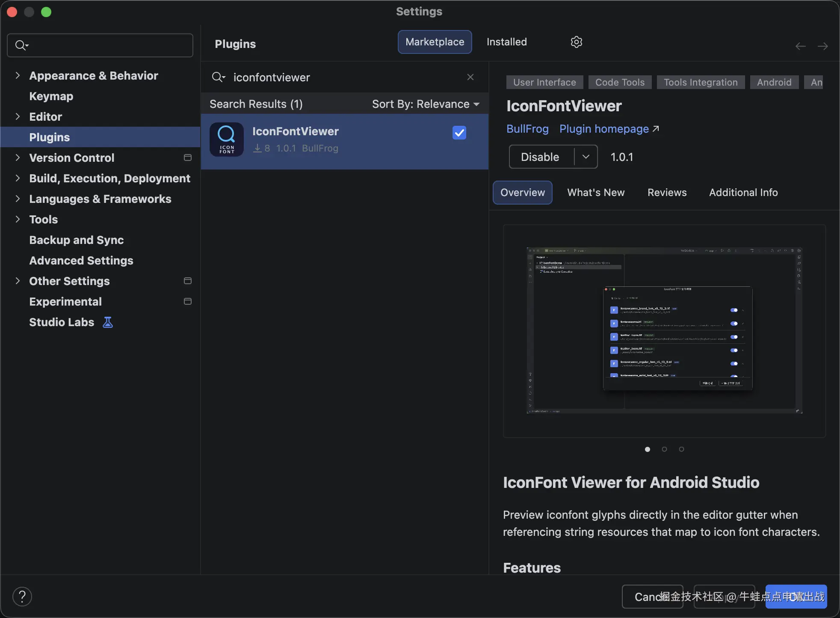This screenshot has height=618, width=840.
Task: Click the Disable plugin button
Action: coord(540,157)
